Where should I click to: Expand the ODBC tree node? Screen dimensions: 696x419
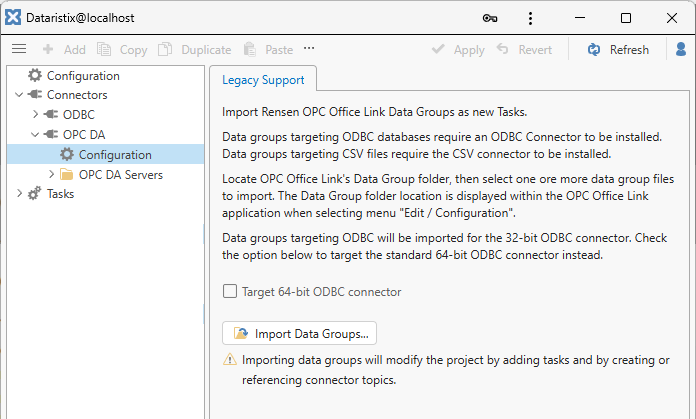point(36,115)
